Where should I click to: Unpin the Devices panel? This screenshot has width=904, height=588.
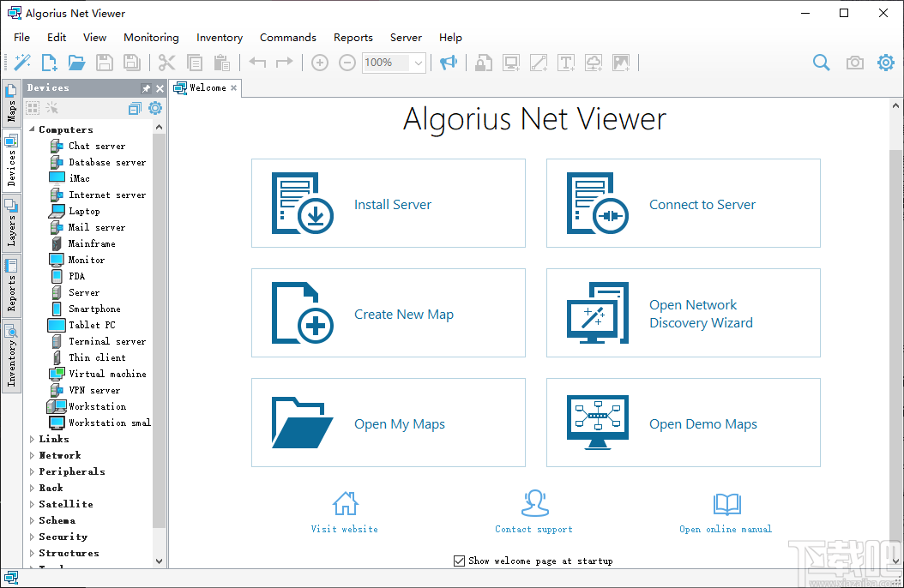coord(147,87)
